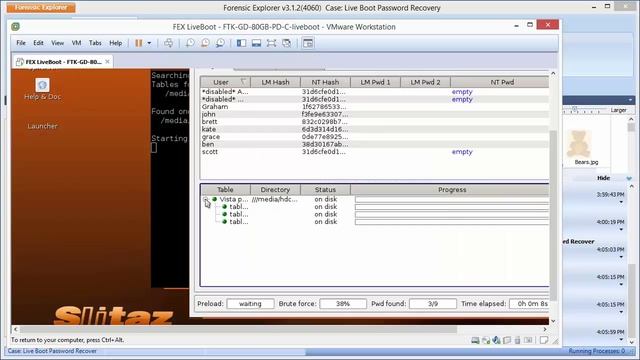
Task: Click the VM horizontal scrollbar
Action: tap(238, 329)
